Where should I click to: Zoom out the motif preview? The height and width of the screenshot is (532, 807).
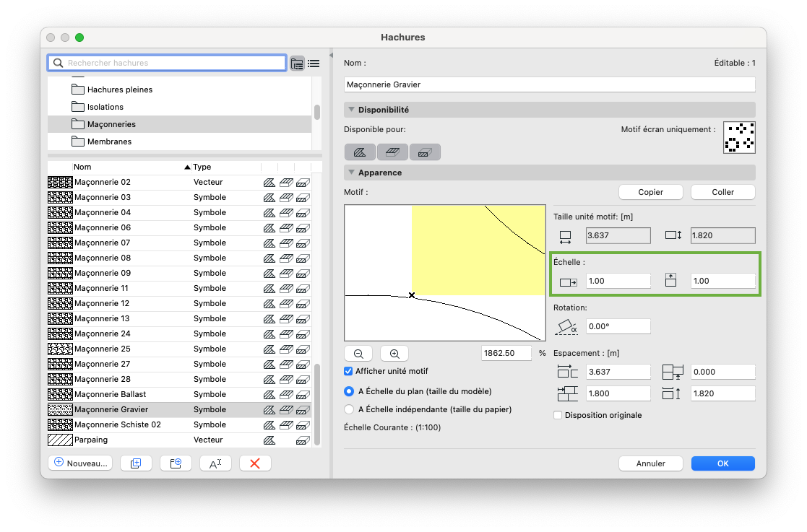point(359,354)
